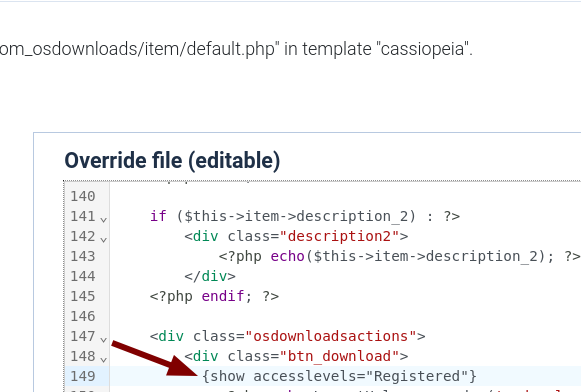
Task: Click the 'Override file (editable)' heading
Action: [172, 161]
